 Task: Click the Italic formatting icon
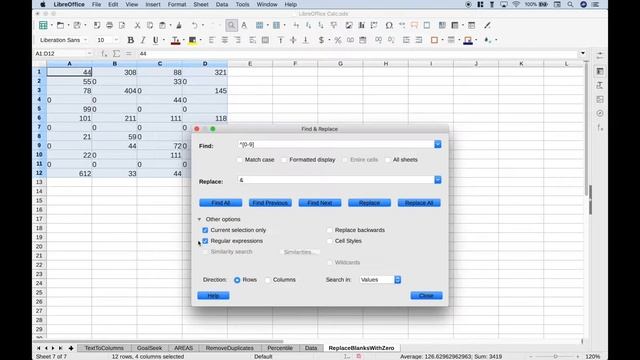pyautogui.click(x=143, y=40)
